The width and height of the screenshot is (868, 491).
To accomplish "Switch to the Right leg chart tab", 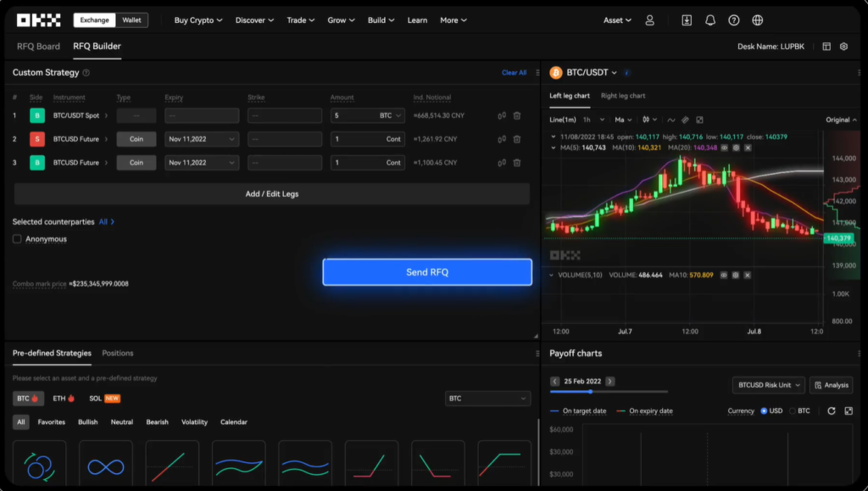I will click(x=623, y=96).
